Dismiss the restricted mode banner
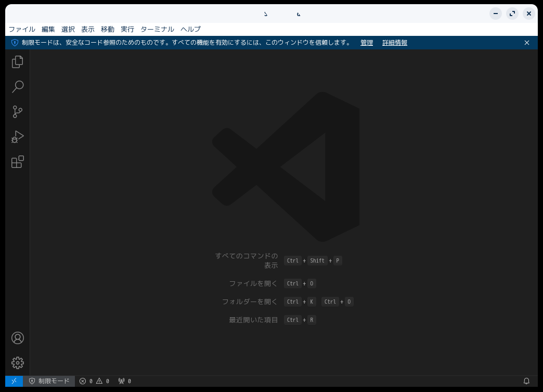This screenshot has height=392, width=543. pos(527,43)
